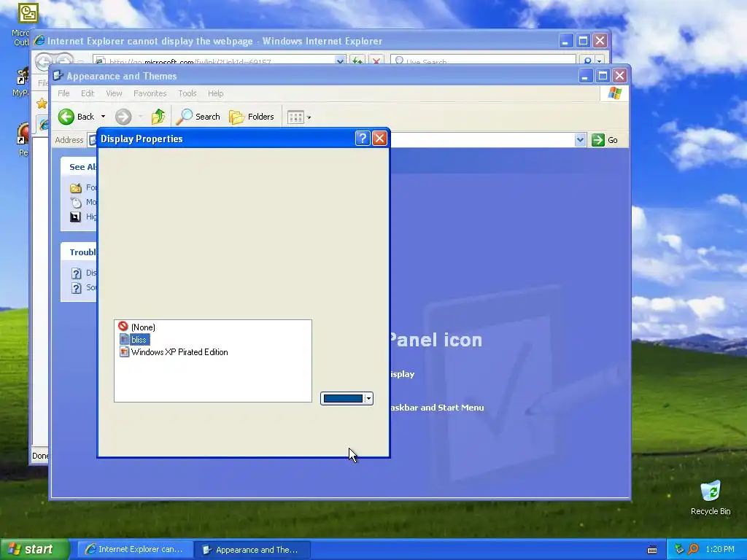
Task: Open the File menu
Action: click(63, 93)
